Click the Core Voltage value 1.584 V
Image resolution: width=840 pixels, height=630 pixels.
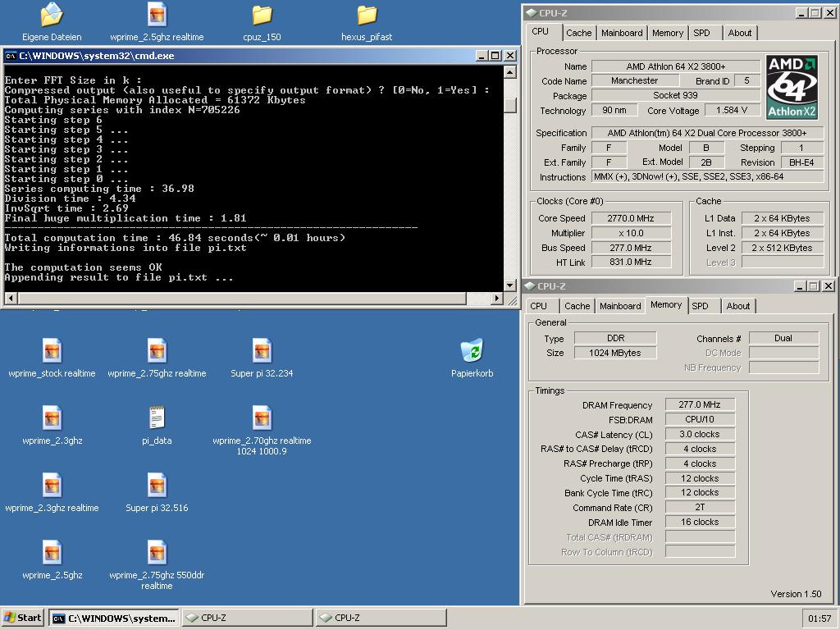(732, 110)
